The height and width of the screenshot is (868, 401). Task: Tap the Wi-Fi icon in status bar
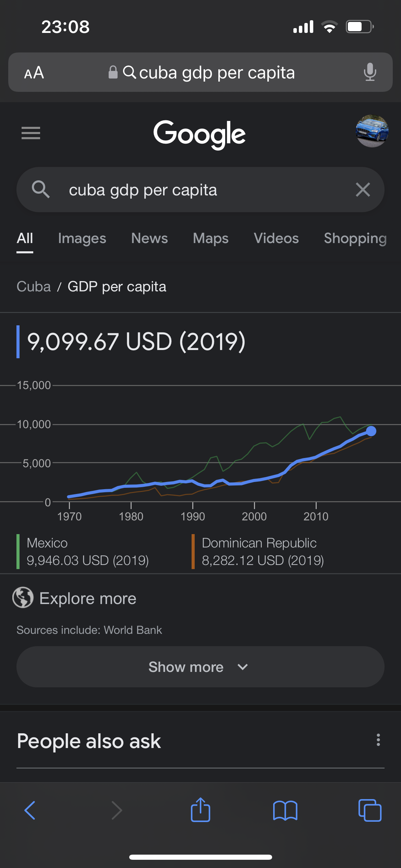click(329, 26)
